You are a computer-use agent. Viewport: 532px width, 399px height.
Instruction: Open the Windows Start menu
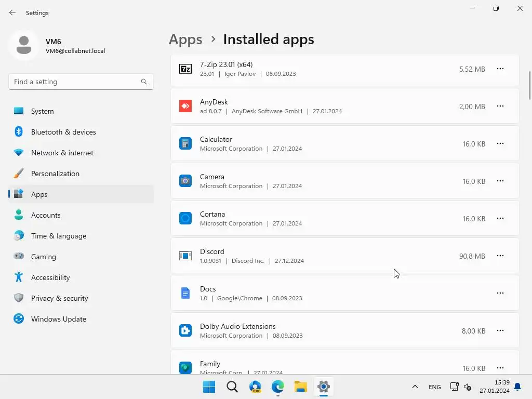point(209,387)
